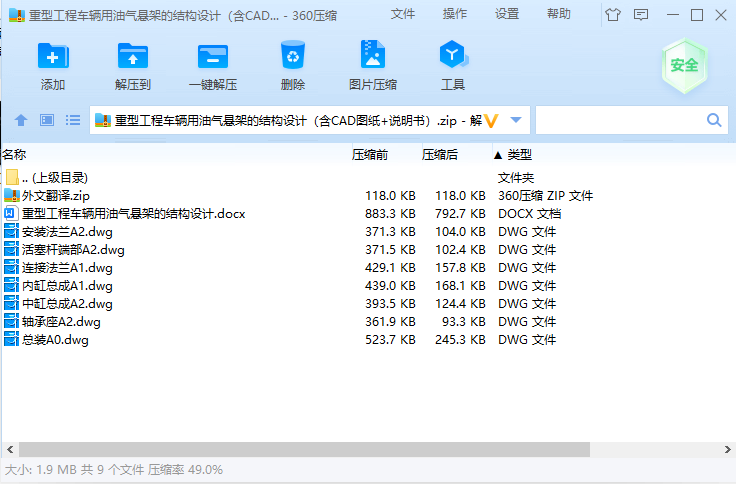Click the '360压缩 ZIP 文件' type cell
Viewport: 736px width, 484px height.
pos(545,196)
